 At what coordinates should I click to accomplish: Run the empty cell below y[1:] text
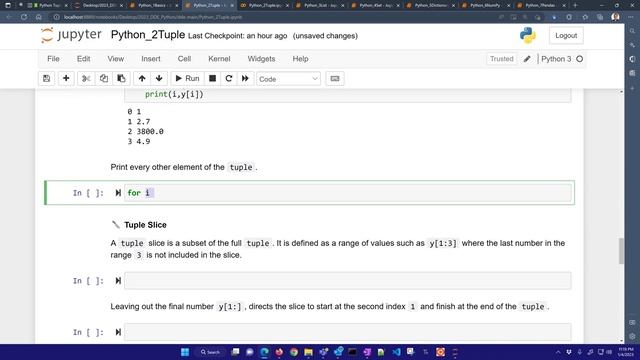tap(118, 332)
